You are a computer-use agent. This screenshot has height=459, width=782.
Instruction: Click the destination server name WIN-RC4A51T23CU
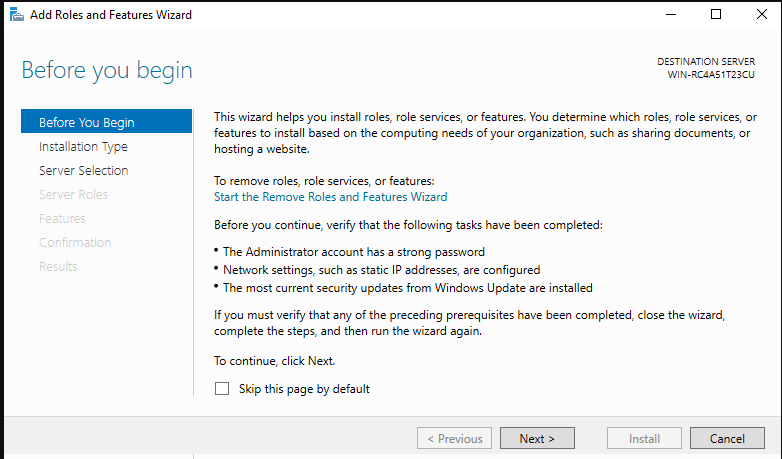(711, 75)
